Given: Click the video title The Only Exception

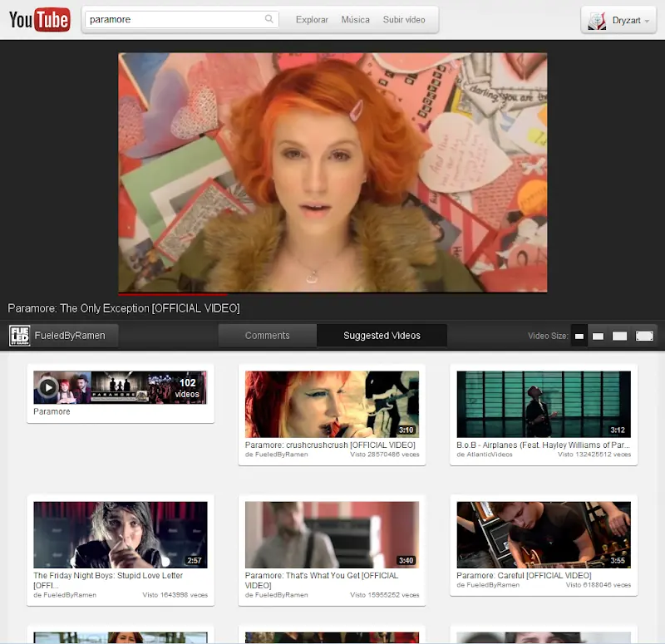Looking at the screenshot, I should click(124, 308).
